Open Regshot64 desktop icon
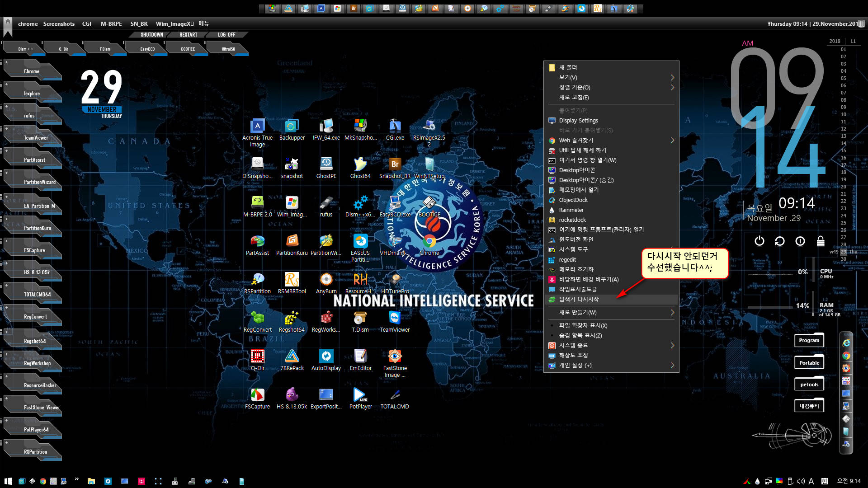The image size is (868, 488). click(292, 322)
